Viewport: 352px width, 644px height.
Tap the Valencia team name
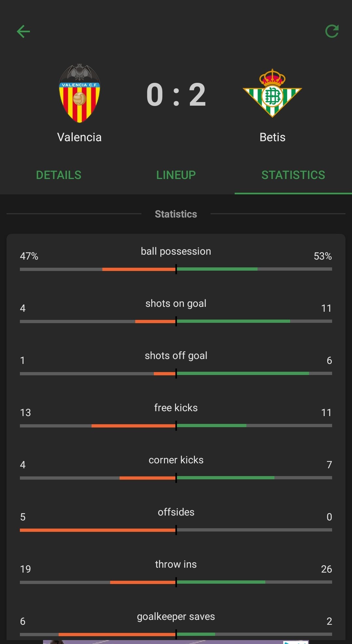80,137
